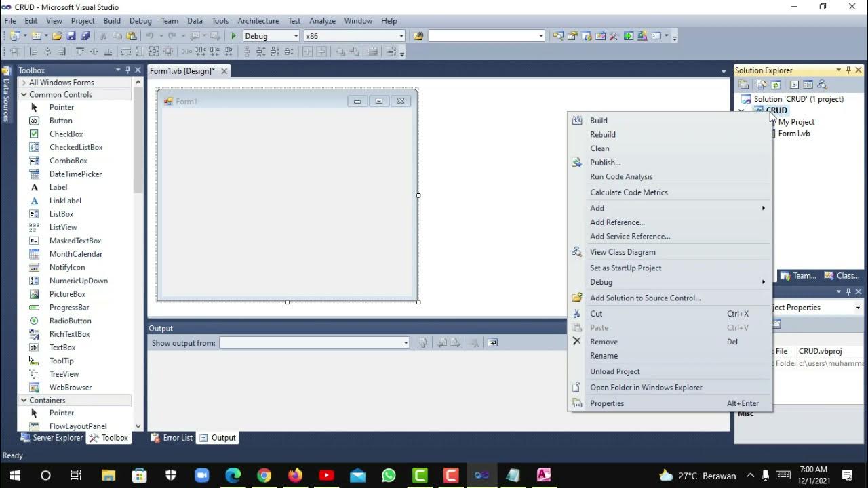The image size is (868, 488).
Task: Click the Find in Files toolbar icon
Action: (418, 36)
